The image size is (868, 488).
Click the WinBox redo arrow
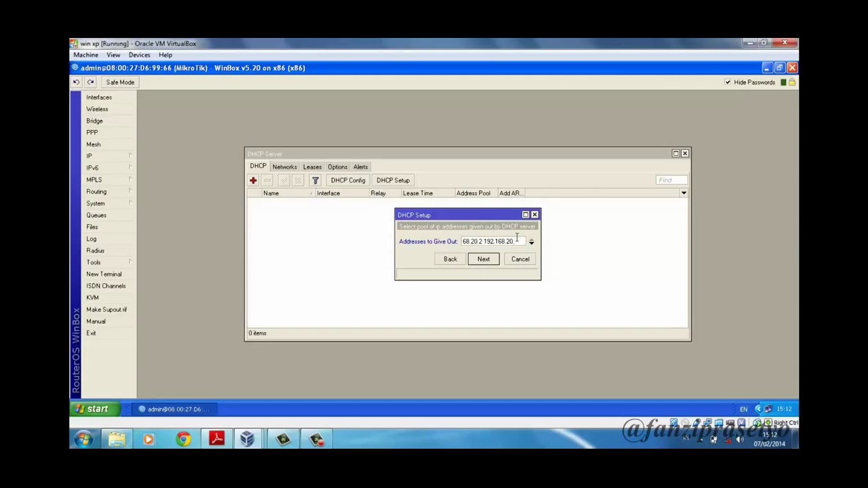90,82
